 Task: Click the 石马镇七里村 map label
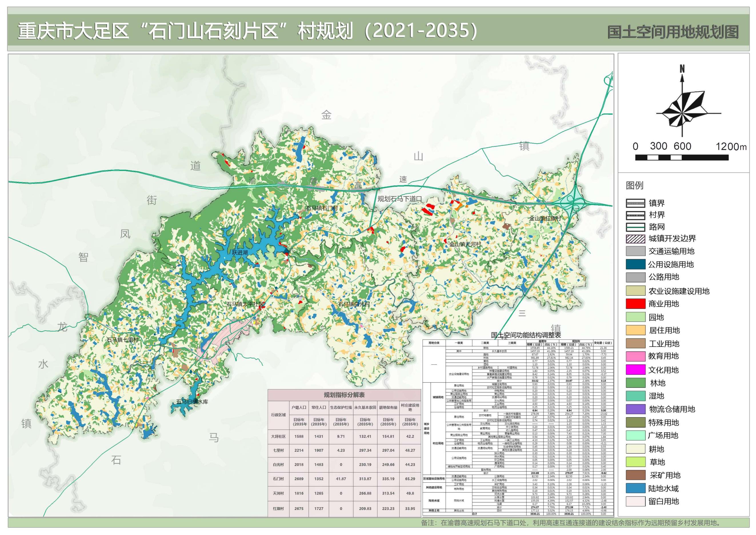[x=123, y=340]
